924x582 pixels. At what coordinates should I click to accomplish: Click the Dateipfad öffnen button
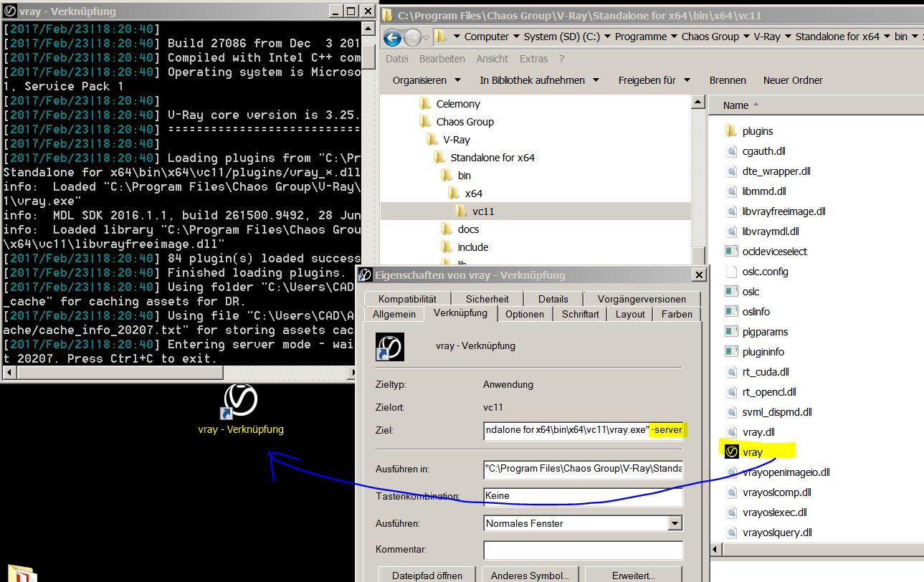427,575
